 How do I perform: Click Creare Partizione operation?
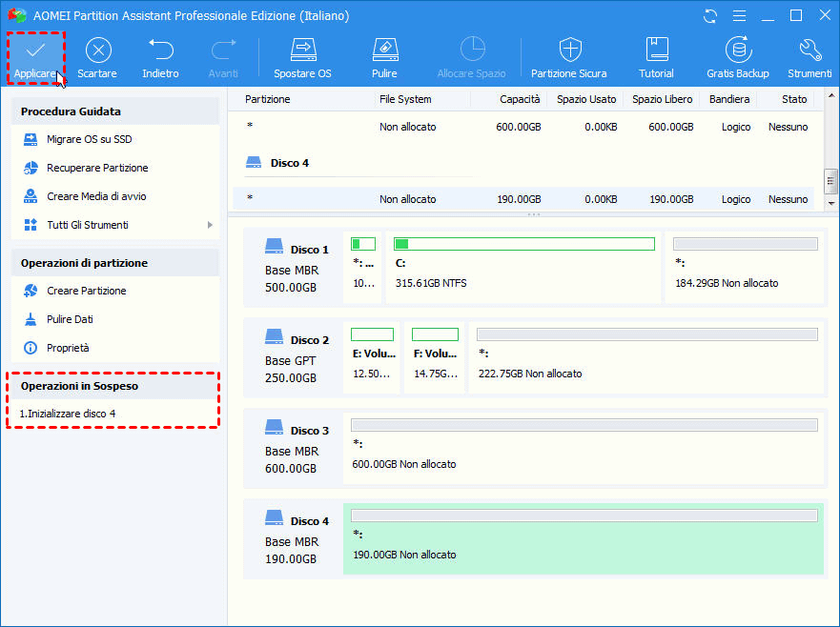pyautogui.click(x=86, y=291)
